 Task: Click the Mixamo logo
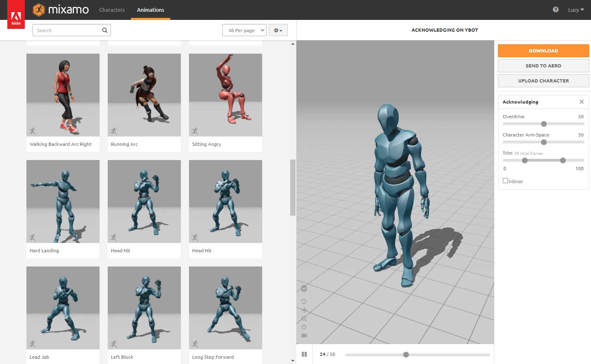[x=61, y=10]
